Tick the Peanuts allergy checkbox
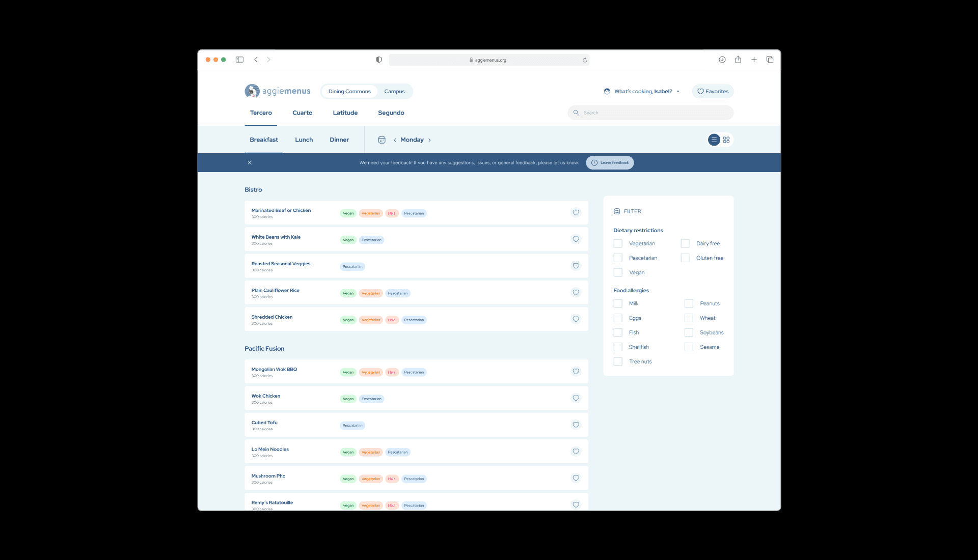The height and width of the screenshot is (560, 978). (689, 303)
